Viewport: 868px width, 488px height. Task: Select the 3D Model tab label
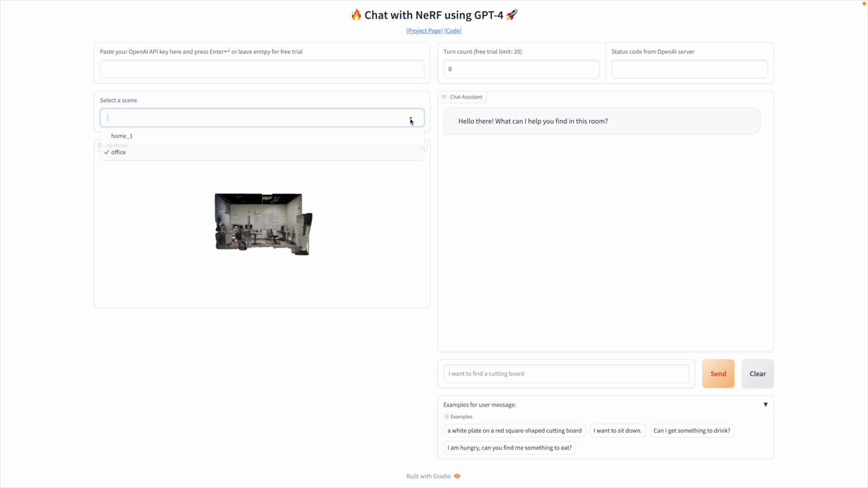tap(117, 145)
